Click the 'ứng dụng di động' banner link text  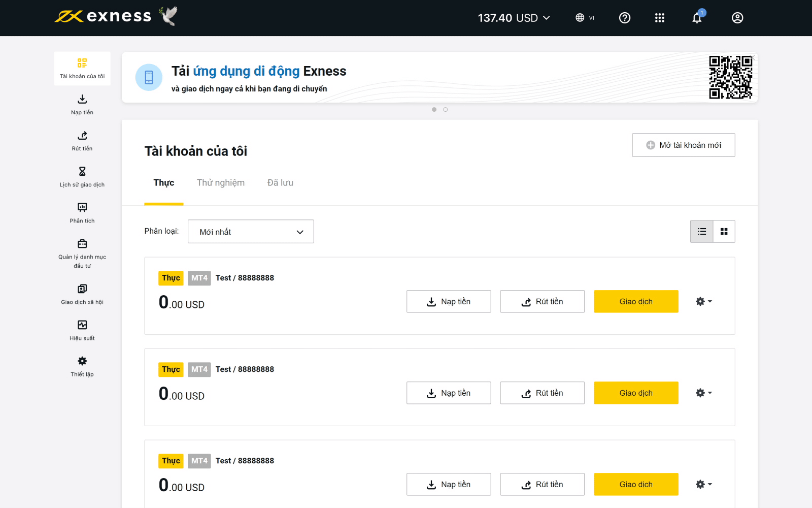[246, 71]
